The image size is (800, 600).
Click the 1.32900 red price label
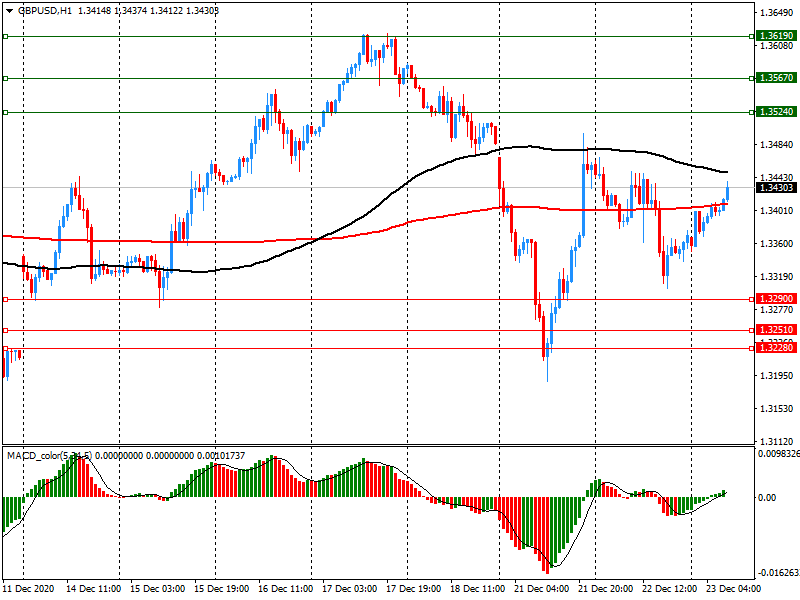[776, 299]
